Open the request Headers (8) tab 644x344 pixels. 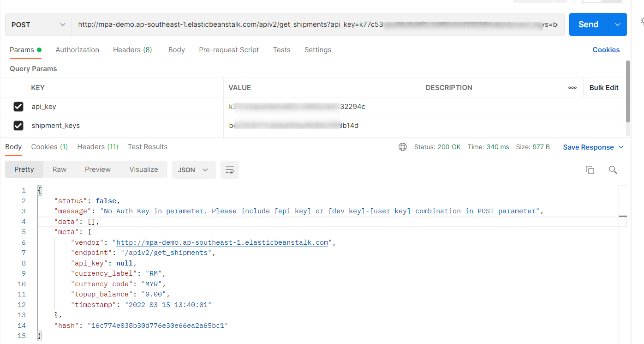pos(132,50)
